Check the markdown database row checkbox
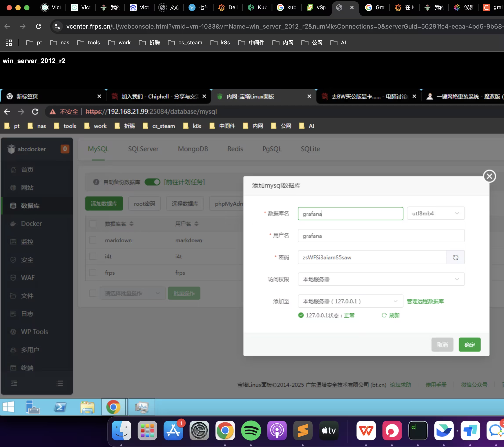 [x=93, y=240]
